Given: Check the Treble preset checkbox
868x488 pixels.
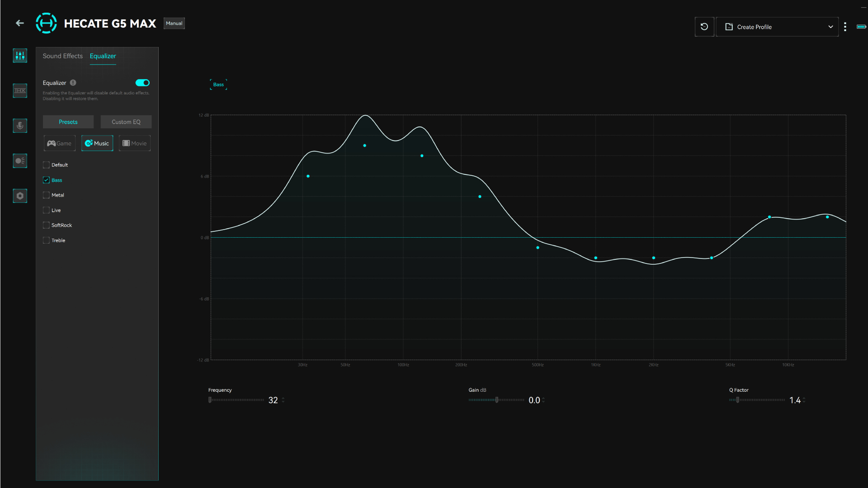Looking at the screenshot, I should click(46, 240).
